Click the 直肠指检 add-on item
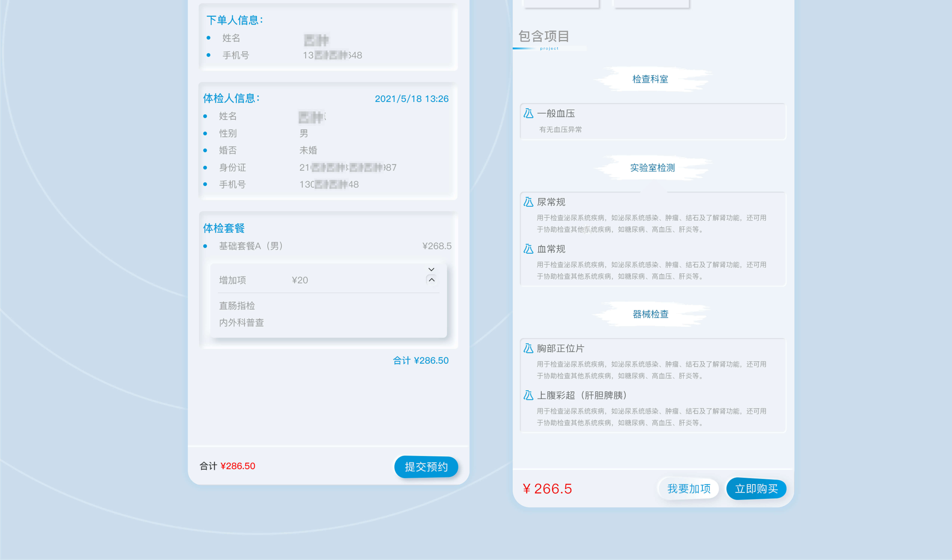The image size is (952, 560). click(x=237, y=305)
